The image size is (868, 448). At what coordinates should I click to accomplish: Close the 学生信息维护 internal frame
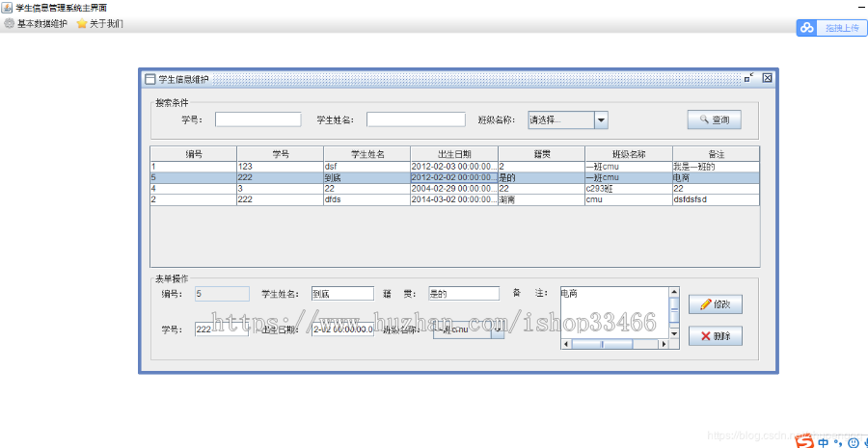768,78
